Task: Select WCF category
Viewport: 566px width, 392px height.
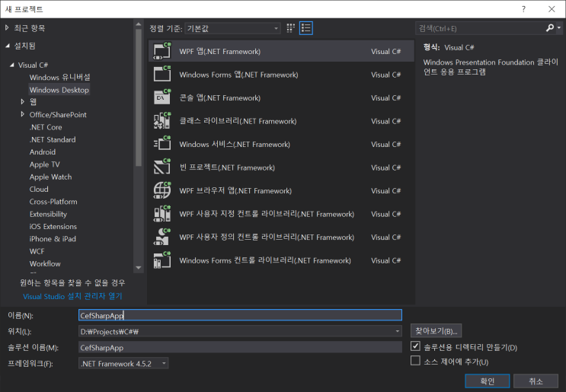Action: pos(37,251)
